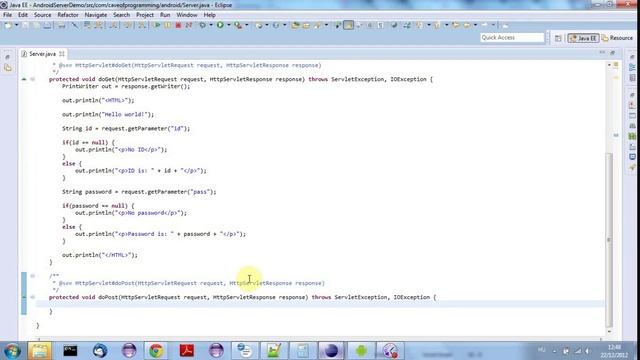Click the 'if(id == null)' line

tap(89, 142)
